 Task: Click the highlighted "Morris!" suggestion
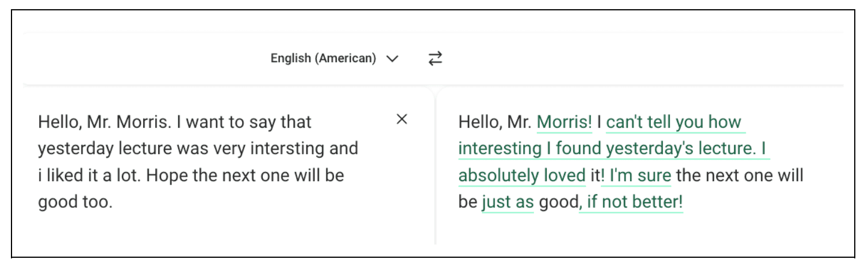tap(564, 122)
